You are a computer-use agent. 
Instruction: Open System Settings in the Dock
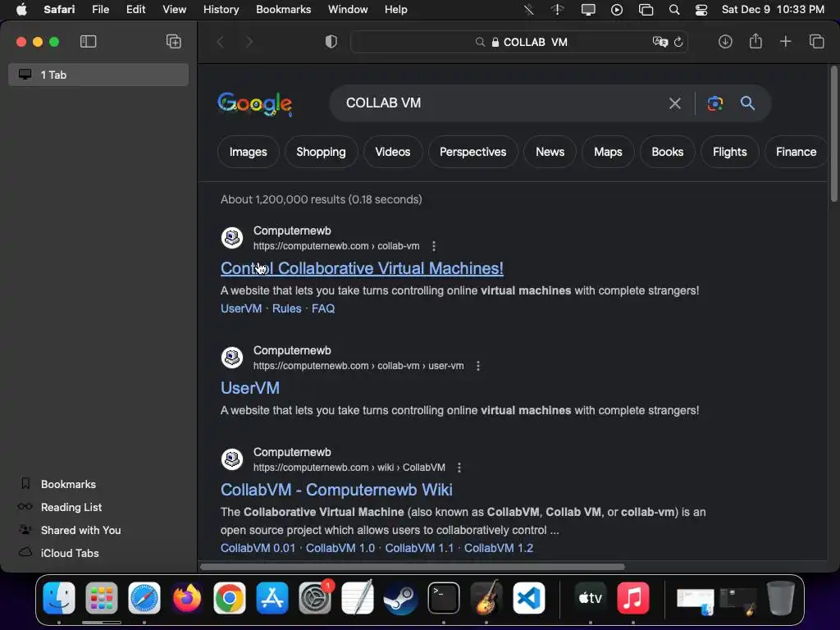(315, 598)
